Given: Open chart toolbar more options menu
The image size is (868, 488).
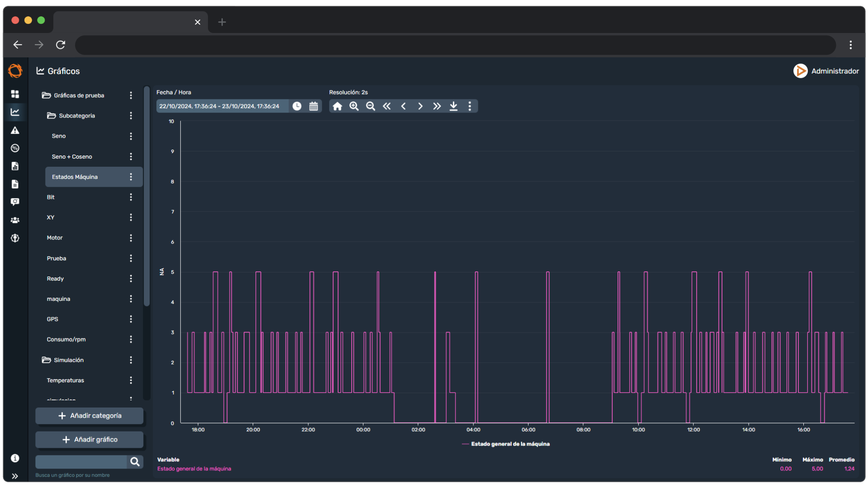Looking at the screenshot, I should (x=470, y=106).
